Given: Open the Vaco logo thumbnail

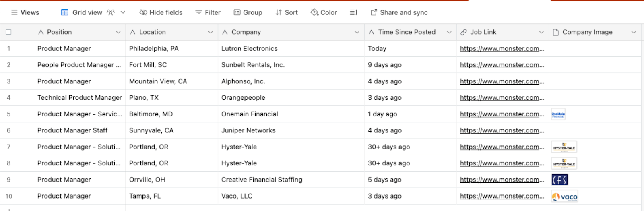Looking at the screenshot, I should [x=565, y=197].
